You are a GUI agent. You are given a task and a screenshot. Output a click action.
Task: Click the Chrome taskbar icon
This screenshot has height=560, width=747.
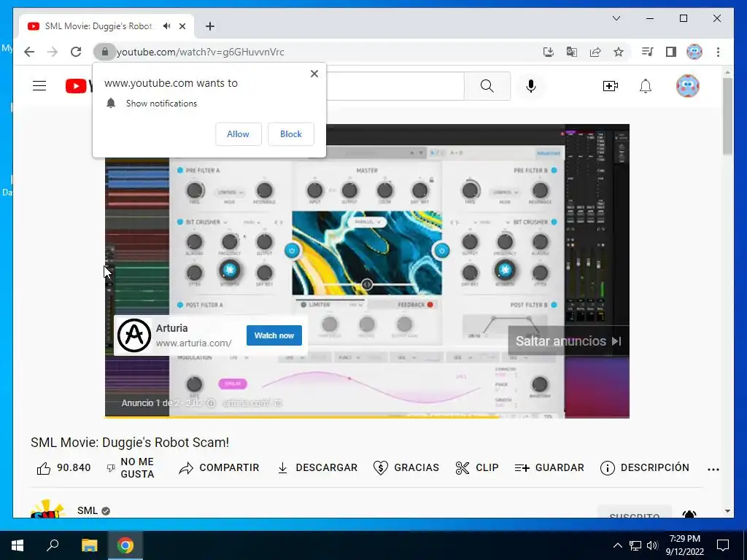[x=125, y=545]
